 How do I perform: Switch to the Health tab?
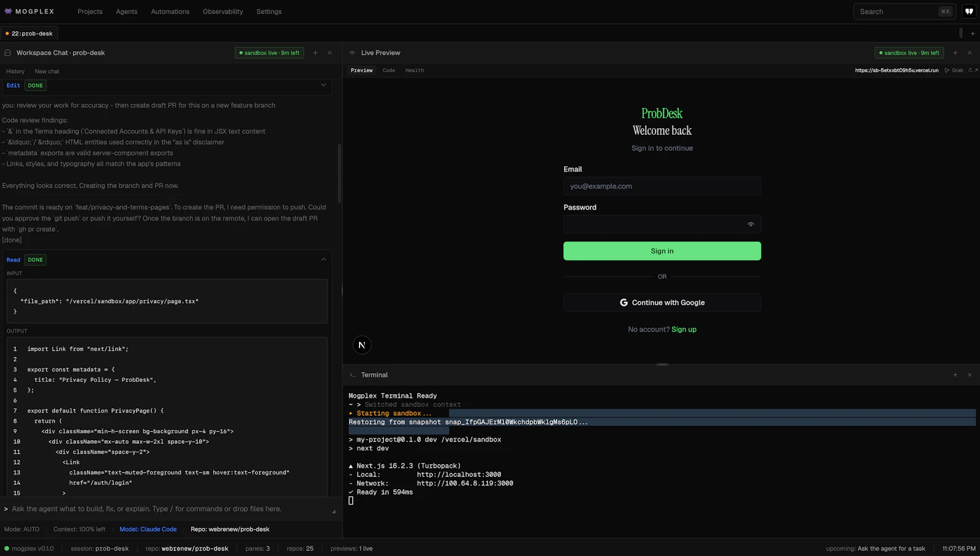[415, 70]
